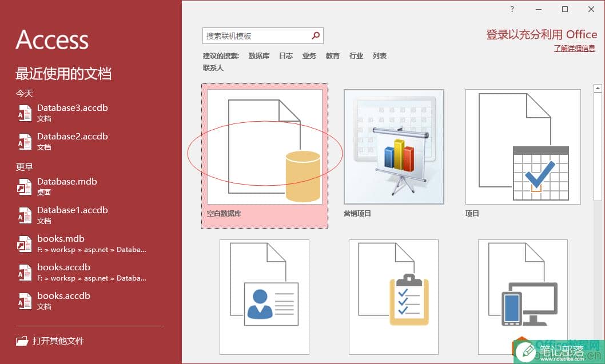
Task: Click the books.accdb icon under F: worksp path
Action: point(25,272)
